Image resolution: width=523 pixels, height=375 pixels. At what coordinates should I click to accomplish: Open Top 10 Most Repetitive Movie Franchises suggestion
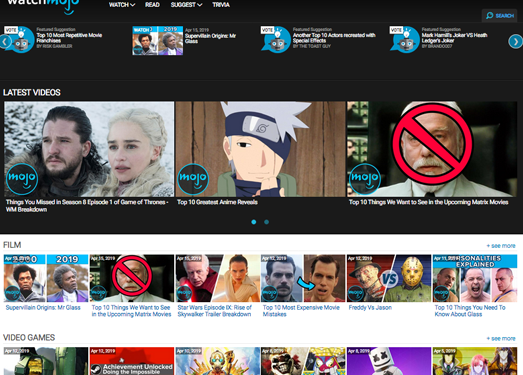click(69, 38)
